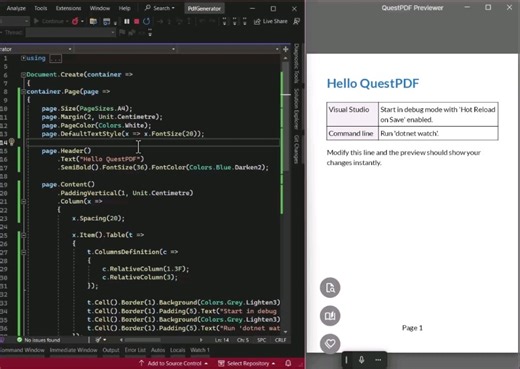Switch to the Output tab
The image size is (520, 369).
[111, 350]
